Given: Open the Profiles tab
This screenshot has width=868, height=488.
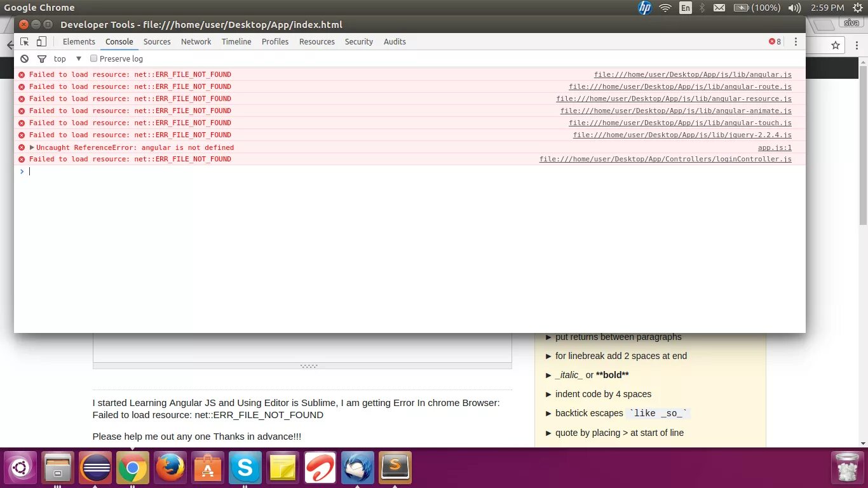Looking at the screenshot, I should 275,41.
